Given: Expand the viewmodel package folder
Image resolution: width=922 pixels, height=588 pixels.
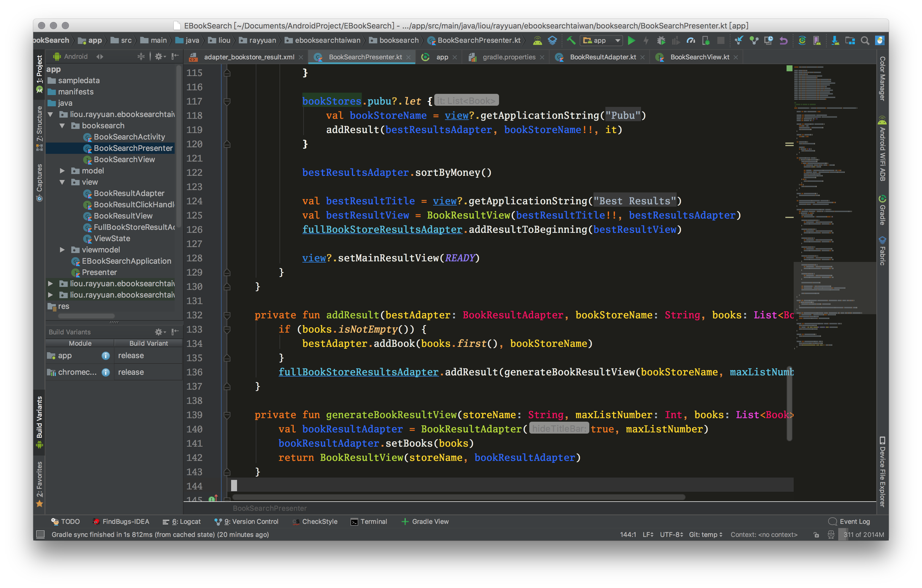Looking at the screenshot, I should [62, 249].
